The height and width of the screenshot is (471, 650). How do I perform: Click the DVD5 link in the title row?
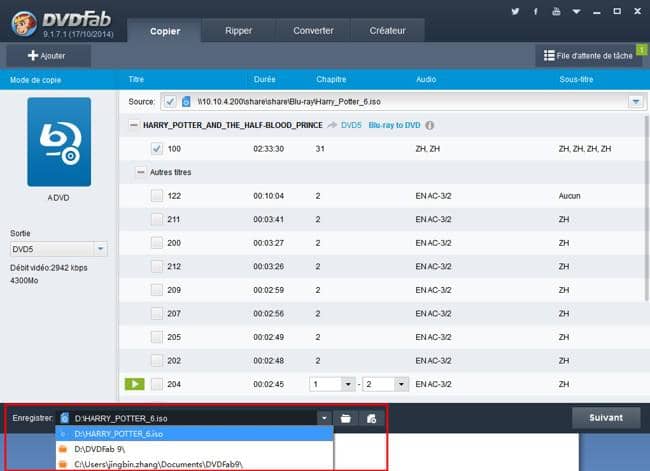pos(351,125)
